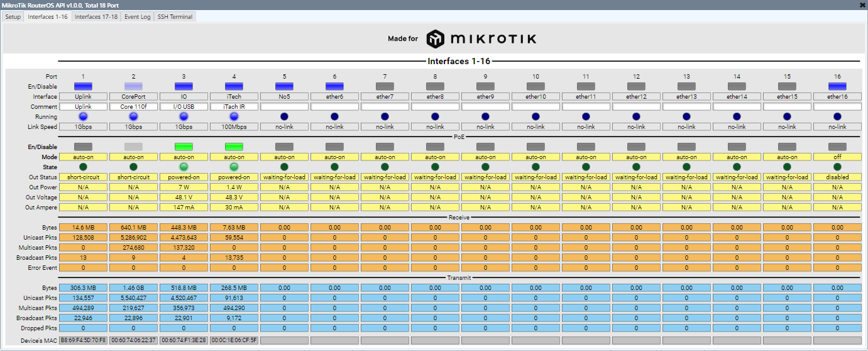Screen dimensions: 868x351
Task: Select port 3 out ampere 147 mA
Action: click(184, 208)
